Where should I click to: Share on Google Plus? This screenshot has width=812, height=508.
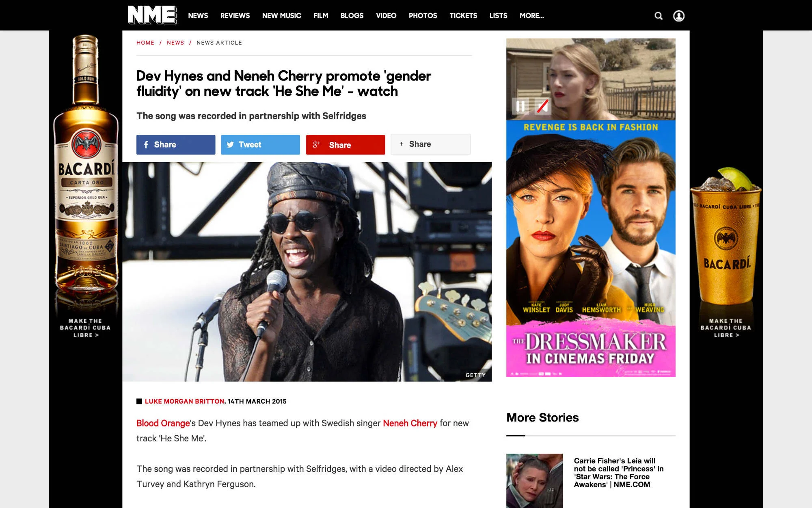tap(345, 145)
